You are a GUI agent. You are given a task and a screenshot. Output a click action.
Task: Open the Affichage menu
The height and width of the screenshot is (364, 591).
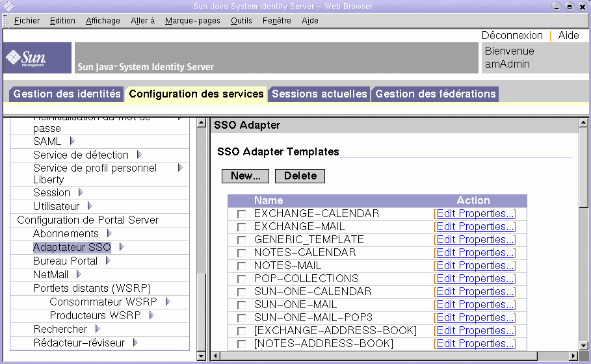click(x=103, y=21)
